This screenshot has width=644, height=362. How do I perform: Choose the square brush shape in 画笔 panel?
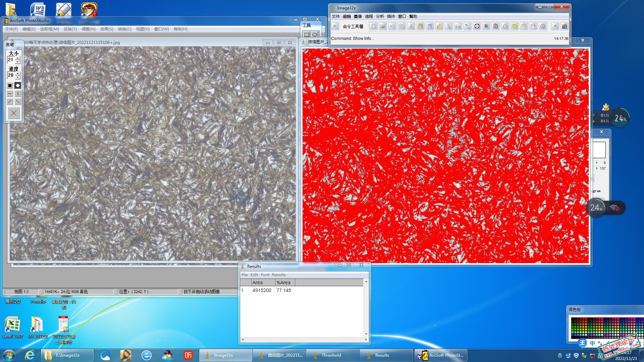(x=10, y=86)
